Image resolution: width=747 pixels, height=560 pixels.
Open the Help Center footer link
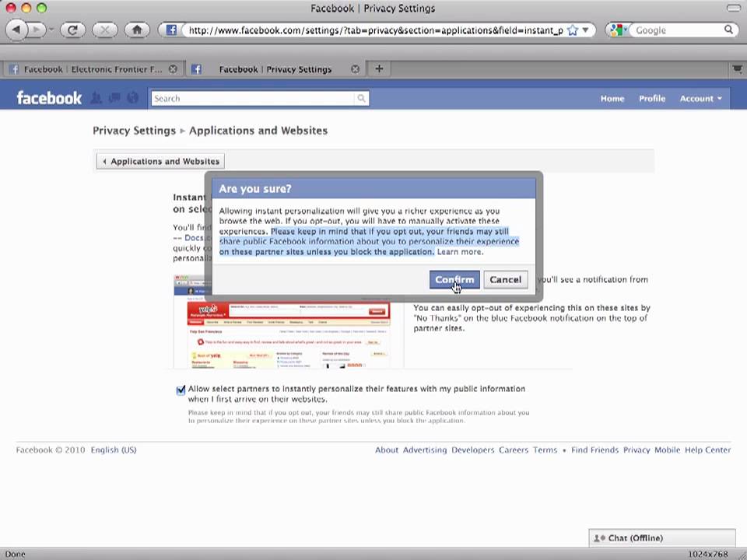coord(707,450)
